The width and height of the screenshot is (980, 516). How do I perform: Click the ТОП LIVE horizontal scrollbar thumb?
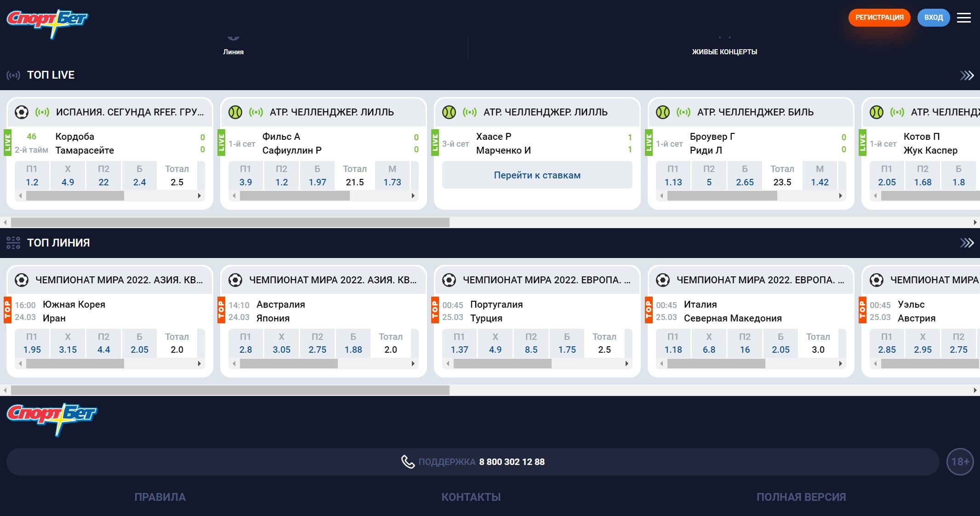click(230, 223)
